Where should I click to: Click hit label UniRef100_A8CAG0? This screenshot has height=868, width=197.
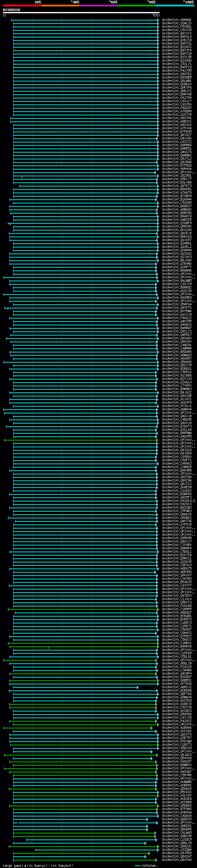click(x=176, y=338)
